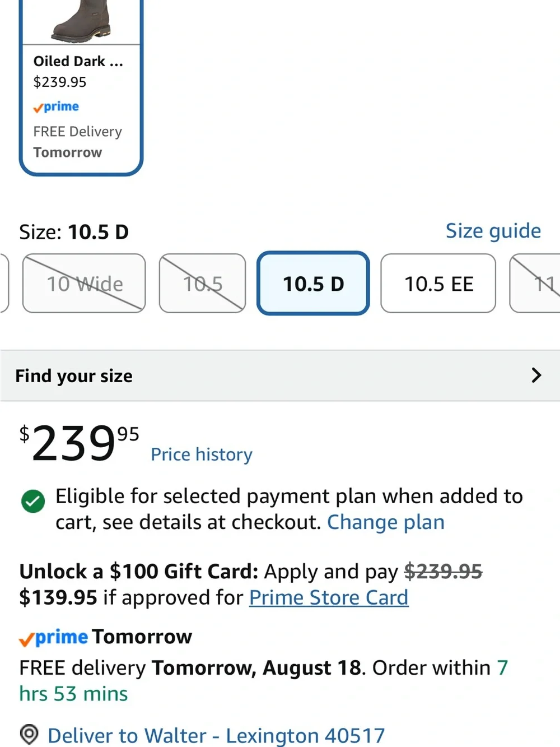
Task: Open the Size guide link
Action: point(493,231)
